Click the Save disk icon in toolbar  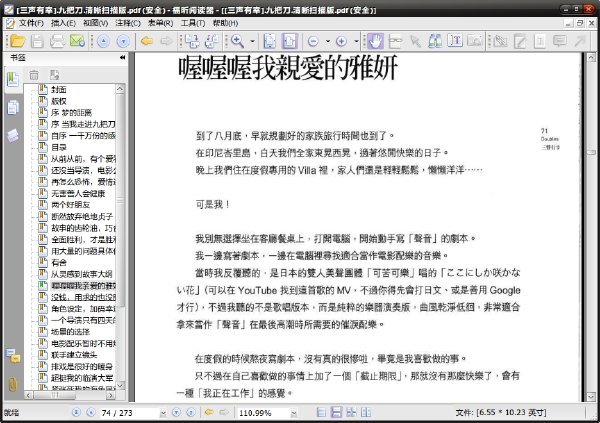coord(37,41)
